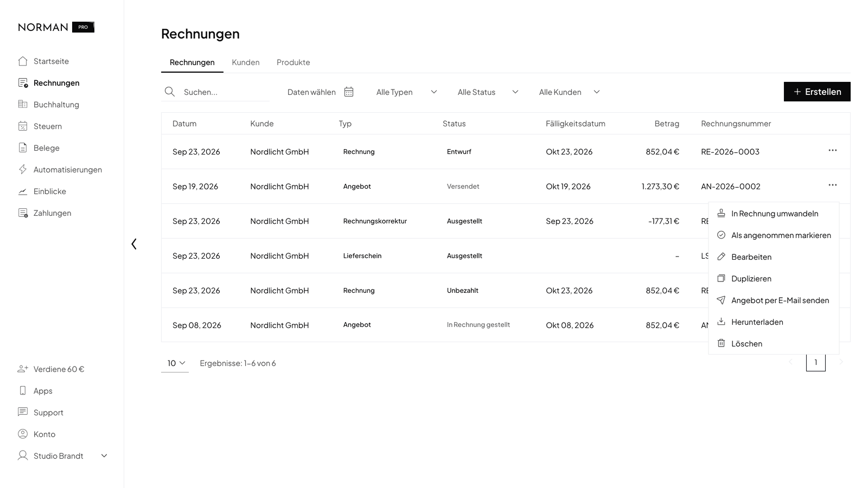
Task: Click the Zahlungen sidebar icon
Action: click(23, 213)
